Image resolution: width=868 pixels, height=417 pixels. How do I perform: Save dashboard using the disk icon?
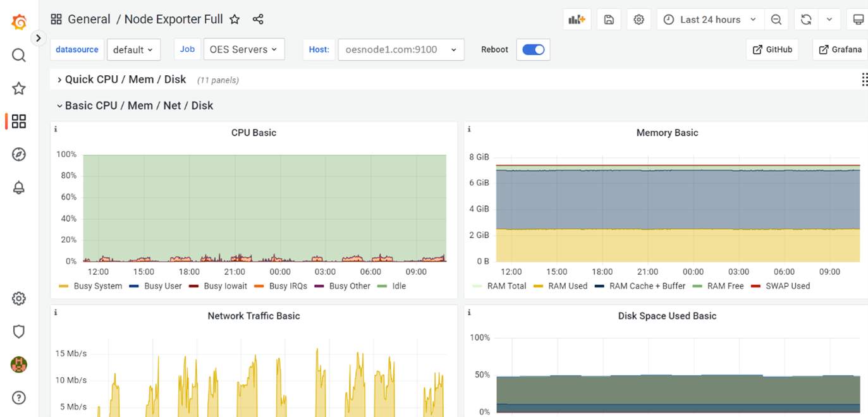point(609,20)
